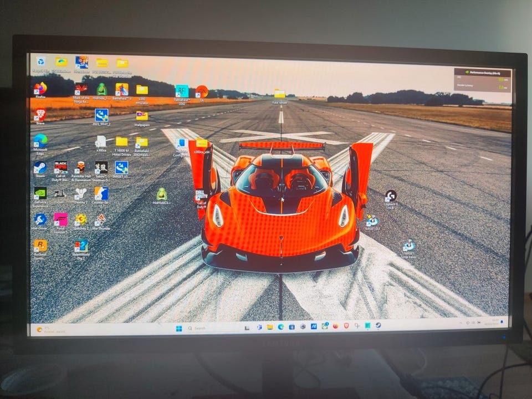This screenshot has width=532, height=399.
Task: Open the War Thunder desktop shortcut
Action: point(100,222)
